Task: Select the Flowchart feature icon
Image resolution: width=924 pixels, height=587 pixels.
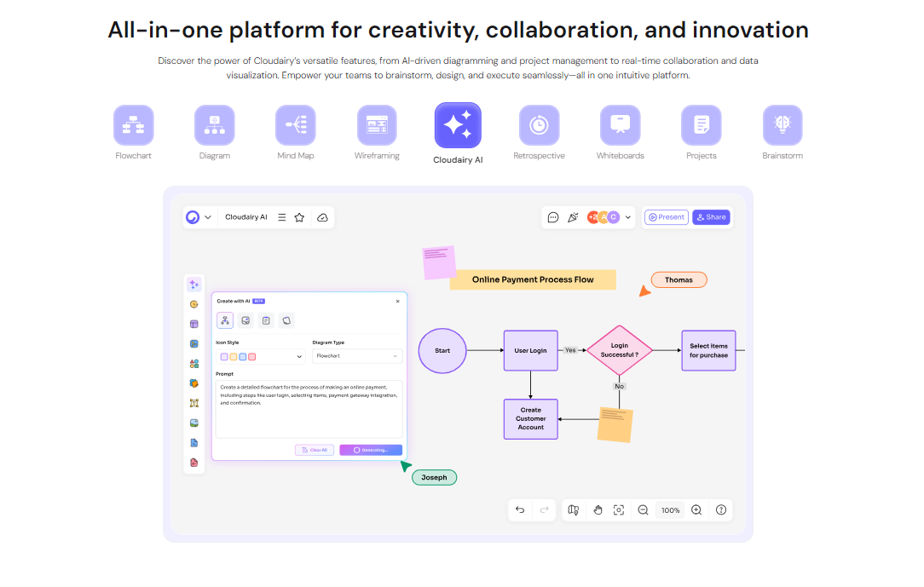Action: tap(133, 125)
